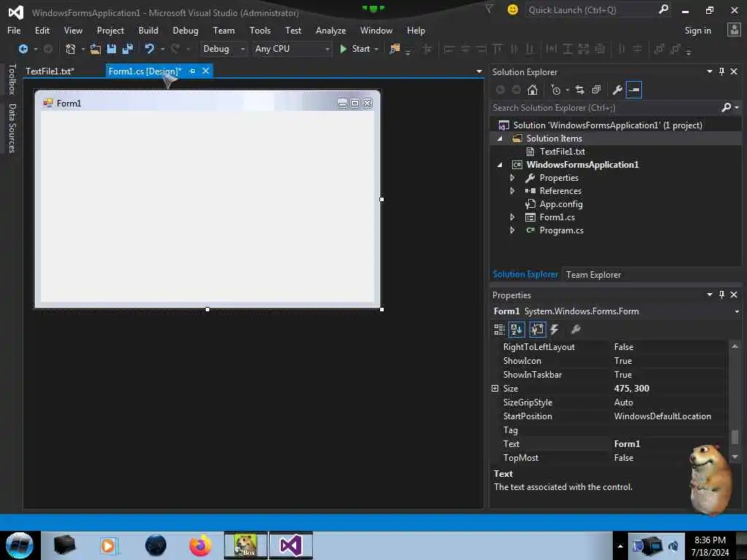
Task: Open the File menu
Action: [x=14, y=31]
